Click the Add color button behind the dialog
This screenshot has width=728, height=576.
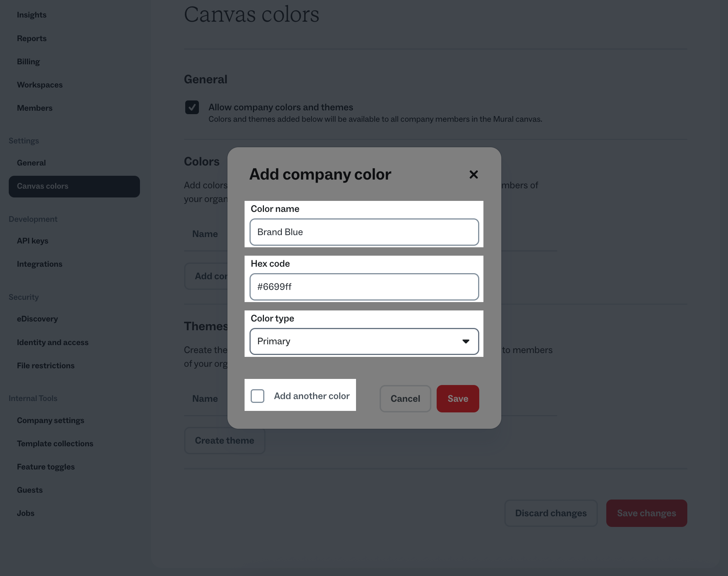pos(206,276)
